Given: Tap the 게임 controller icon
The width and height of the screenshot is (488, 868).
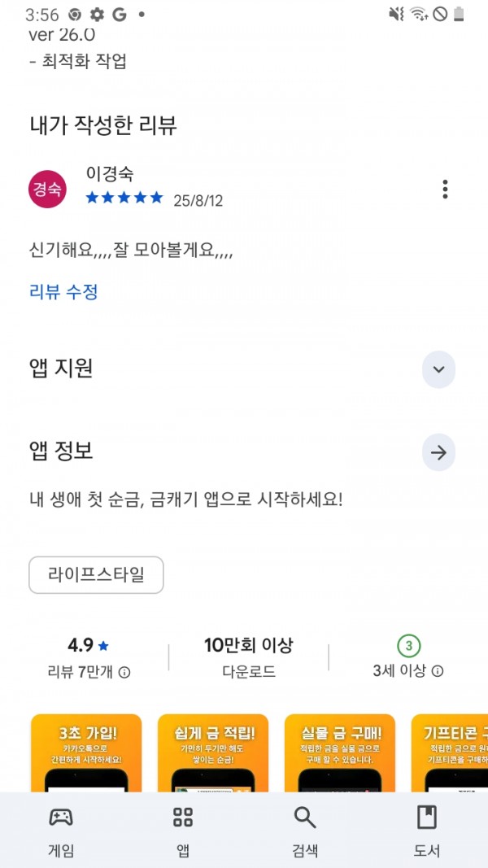Looking at the screenshot, I should [61, 817].
